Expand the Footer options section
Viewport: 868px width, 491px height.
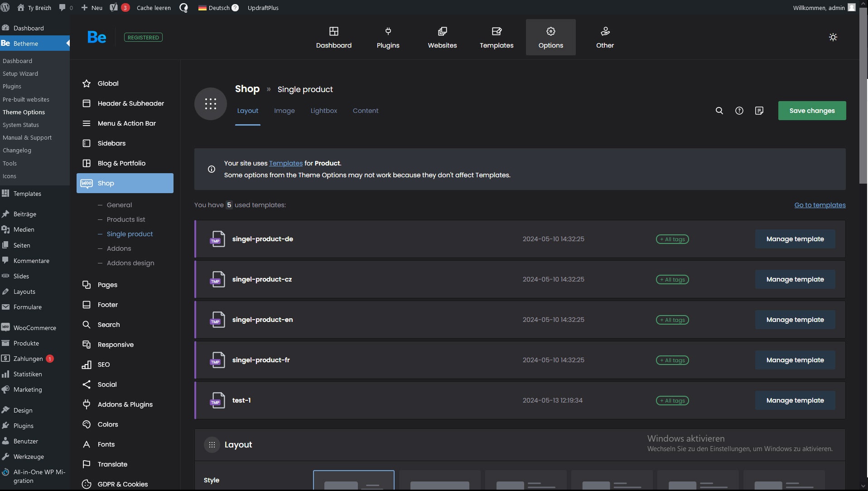pos(125,305)
